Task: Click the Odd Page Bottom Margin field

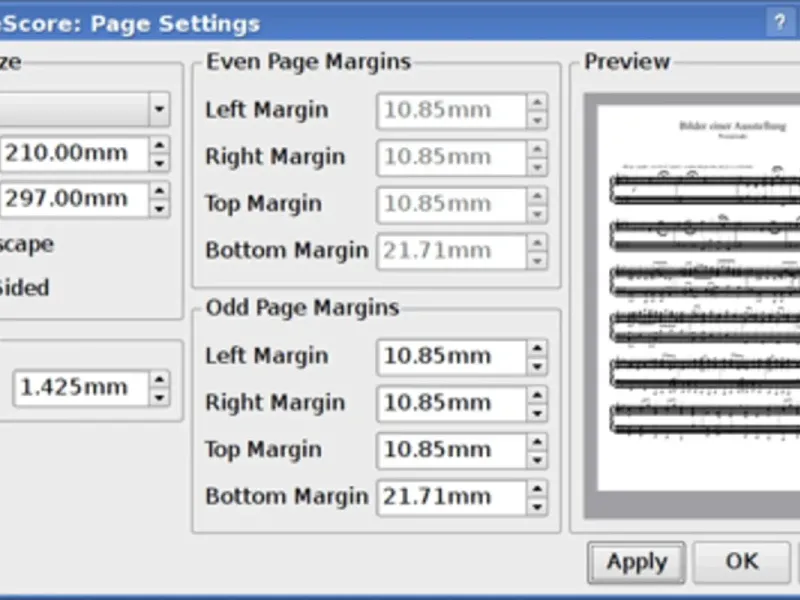Action: tap(450, 497)
